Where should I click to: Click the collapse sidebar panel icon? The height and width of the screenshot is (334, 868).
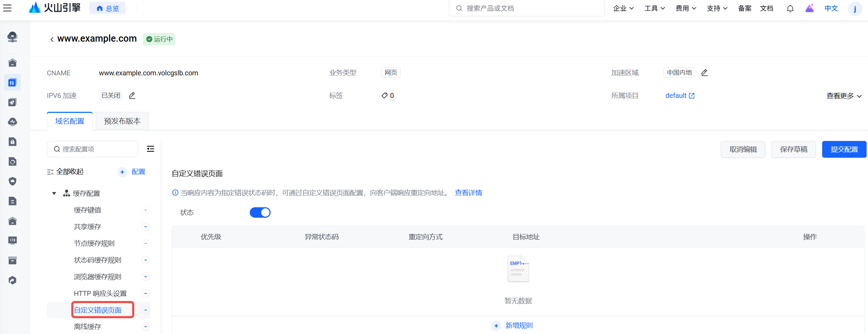pyautogui.click(x=150, y=149)
